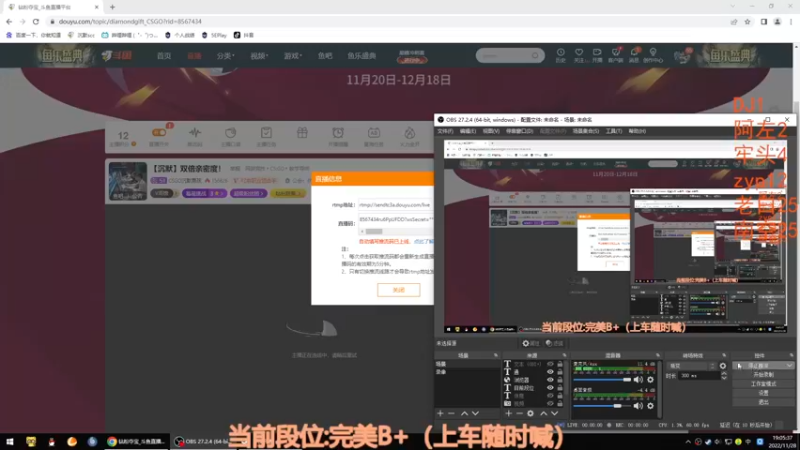Screen dimensions: 800x450
Task: Pop out the scenes dock panel
Action: 495,355
